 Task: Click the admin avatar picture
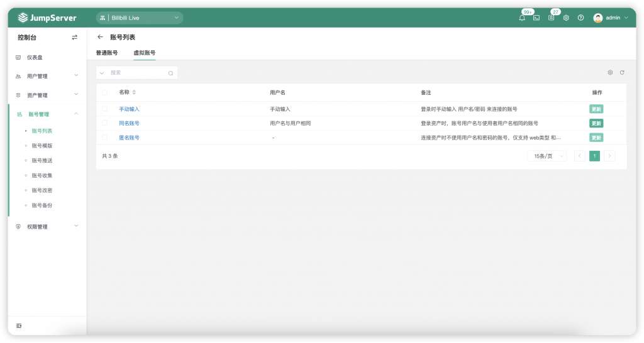598,18
